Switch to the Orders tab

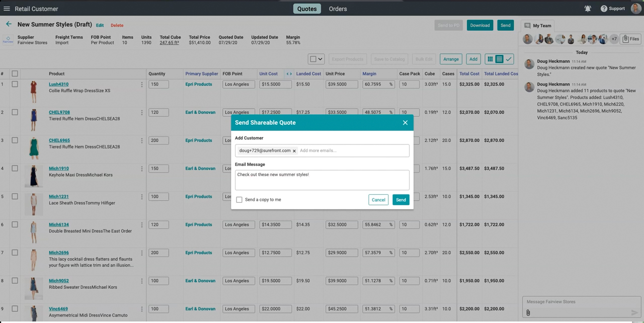pos(338,9)
